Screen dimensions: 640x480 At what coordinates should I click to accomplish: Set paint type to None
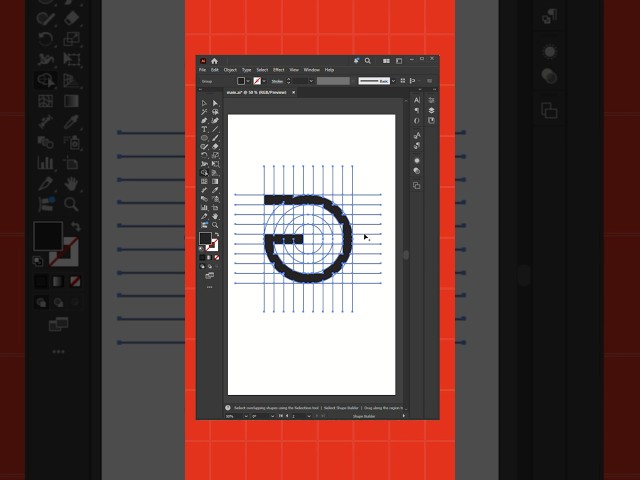[x=217, y=258]
